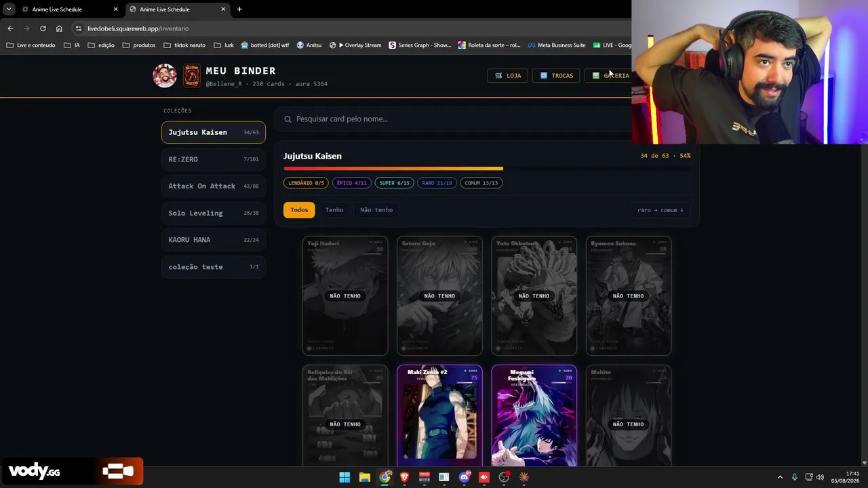Click the Jujutsu Kaisen collection progress bar

click(x=487, y=169)
